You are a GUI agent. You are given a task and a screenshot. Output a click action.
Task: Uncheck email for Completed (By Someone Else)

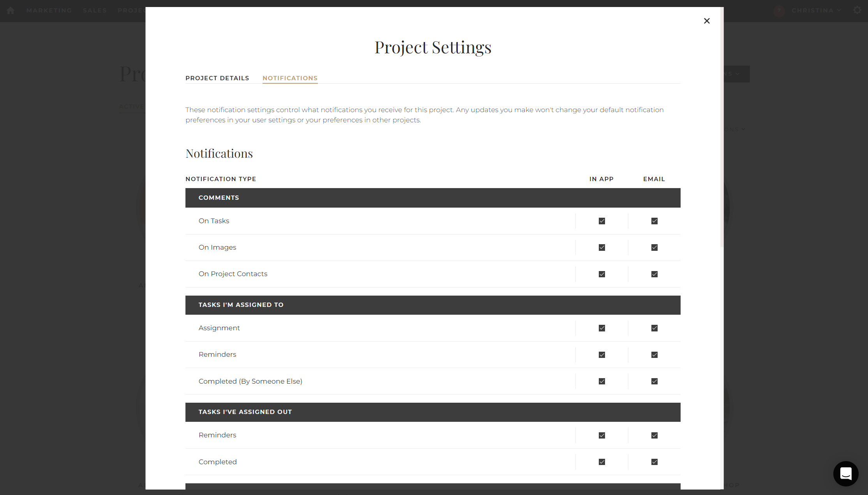[x=655, y=381]
